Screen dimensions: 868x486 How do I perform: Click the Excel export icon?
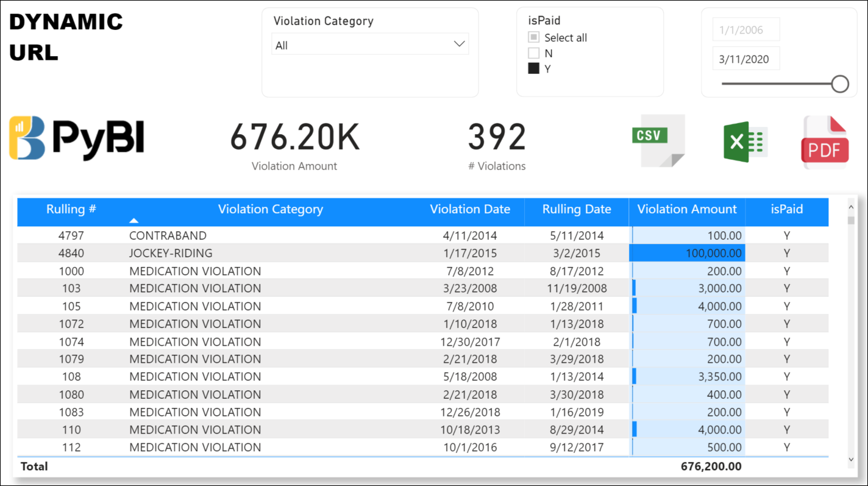(744, 142)
